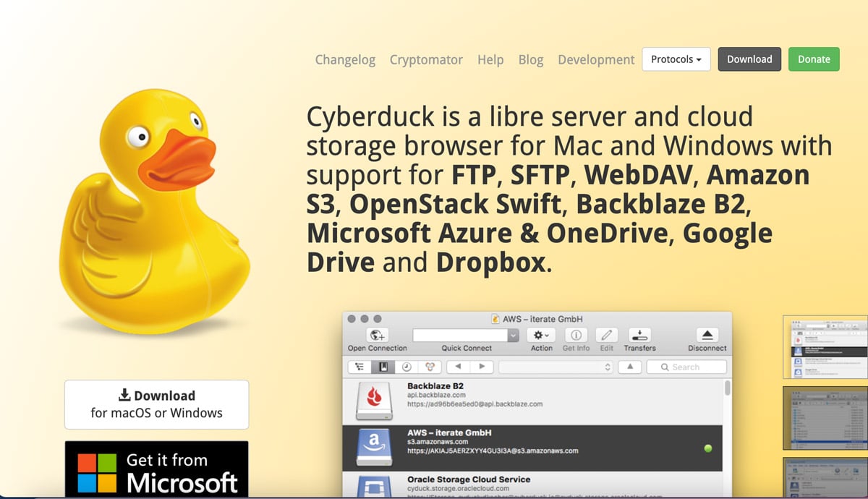Select the AWS – iterate GmbH bookmark
The image size is (868, 499).
point(532,448)
